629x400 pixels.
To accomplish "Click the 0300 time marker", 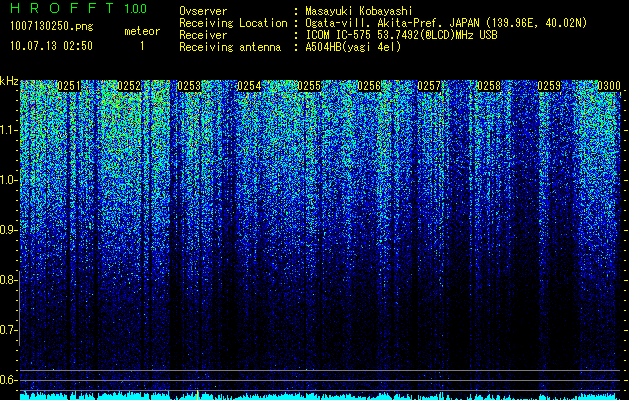I will click(x=609, y=86).
